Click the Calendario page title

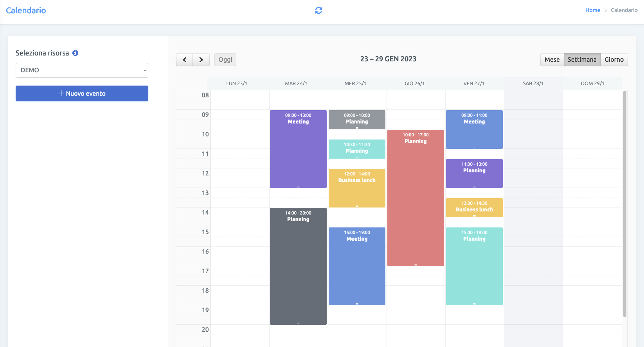pos(26,11)
